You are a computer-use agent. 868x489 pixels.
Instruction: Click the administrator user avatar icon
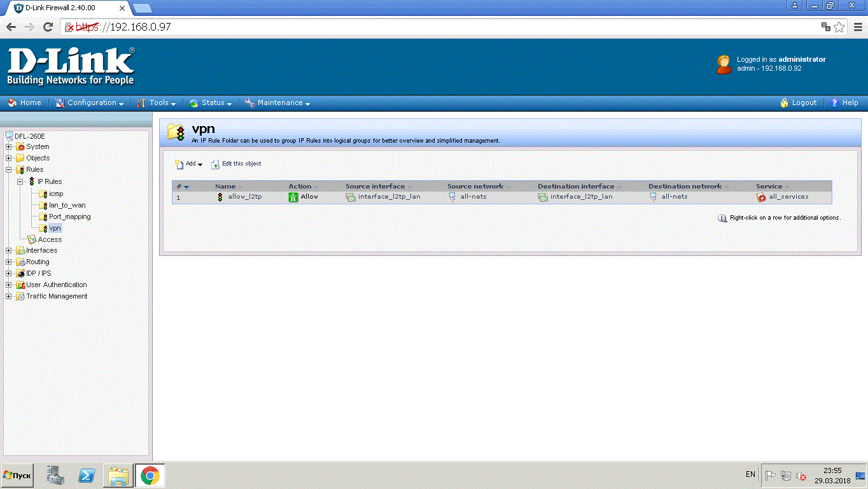[x=724, y=64]
